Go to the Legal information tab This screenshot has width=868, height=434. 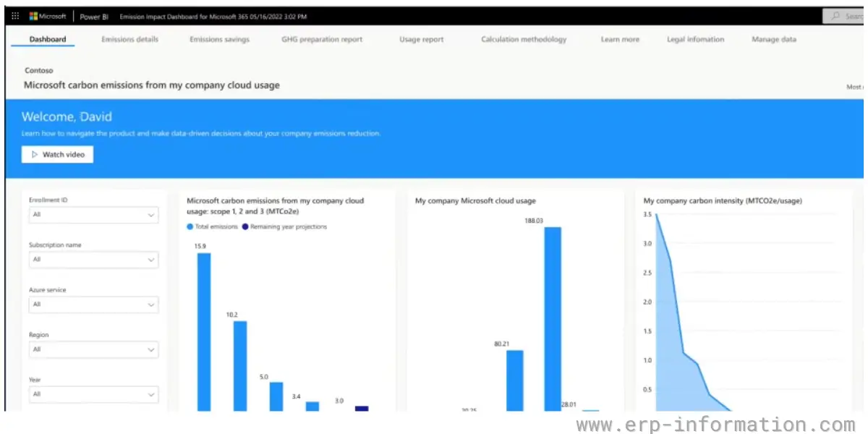pyautogui.click(x=695, y=39)
